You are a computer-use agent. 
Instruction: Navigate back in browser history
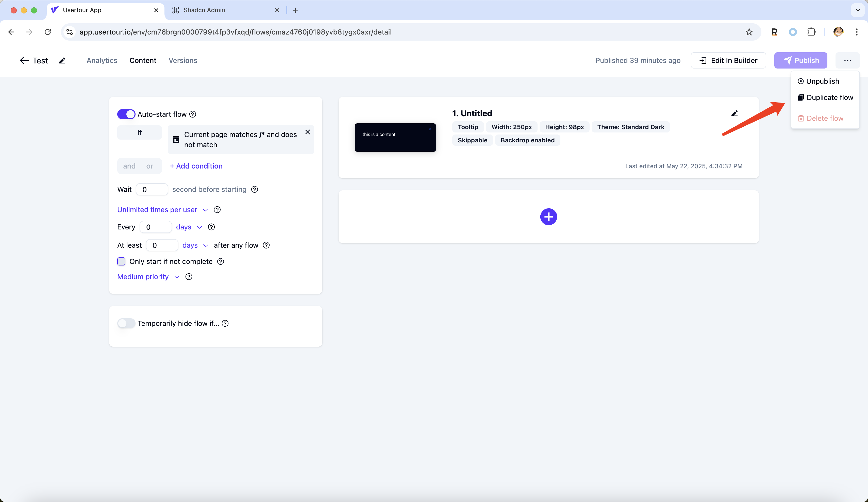(x=11, y=32)
